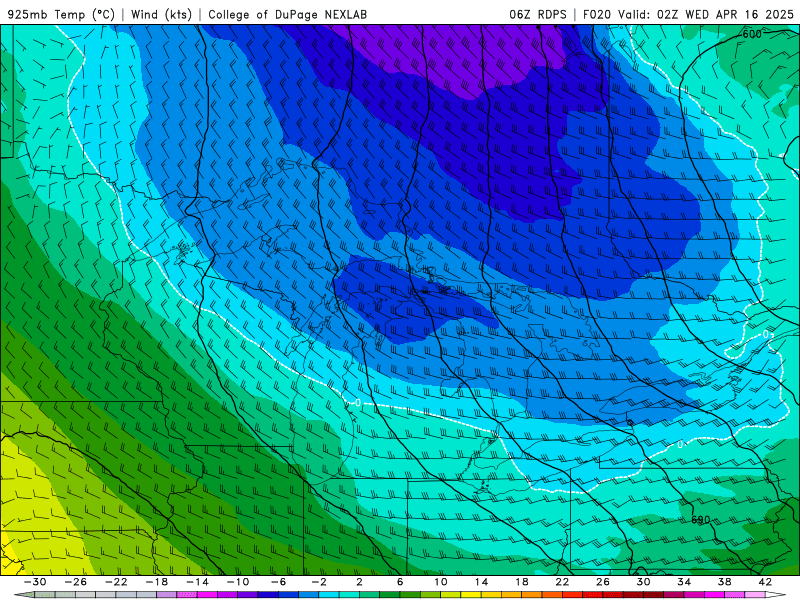Click the "14" color scale label
This screenshot has height=600, width=800.
pos(481,582)
